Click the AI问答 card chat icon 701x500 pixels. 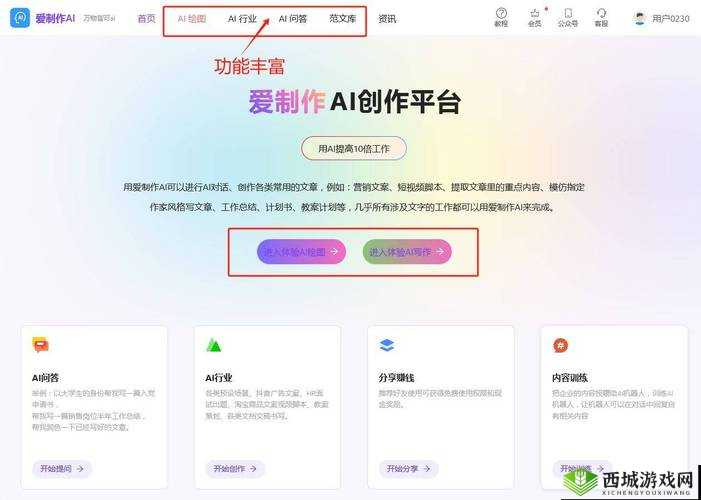(x=41, y=345)
